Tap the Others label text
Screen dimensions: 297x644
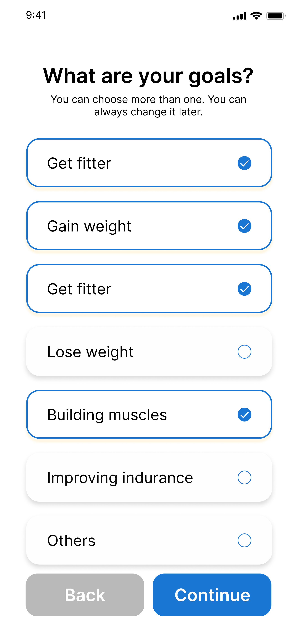71,541
